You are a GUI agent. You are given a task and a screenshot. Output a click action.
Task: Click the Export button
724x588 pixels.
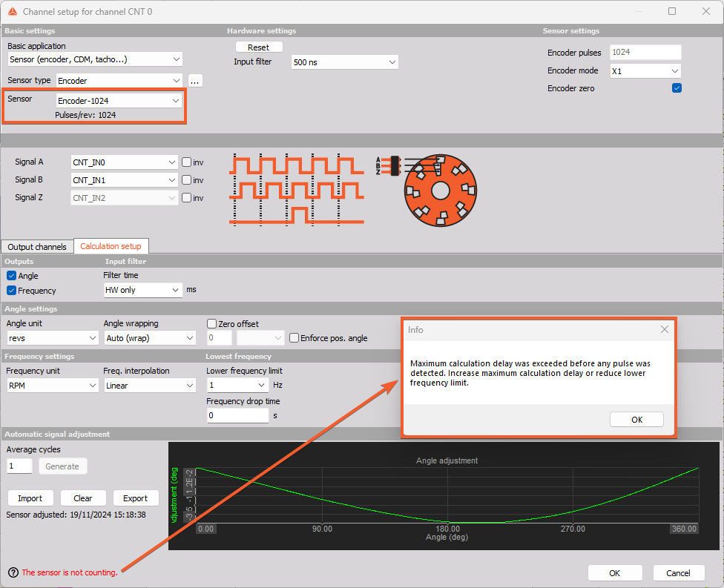pyautogui.click(x=136, y=498)
